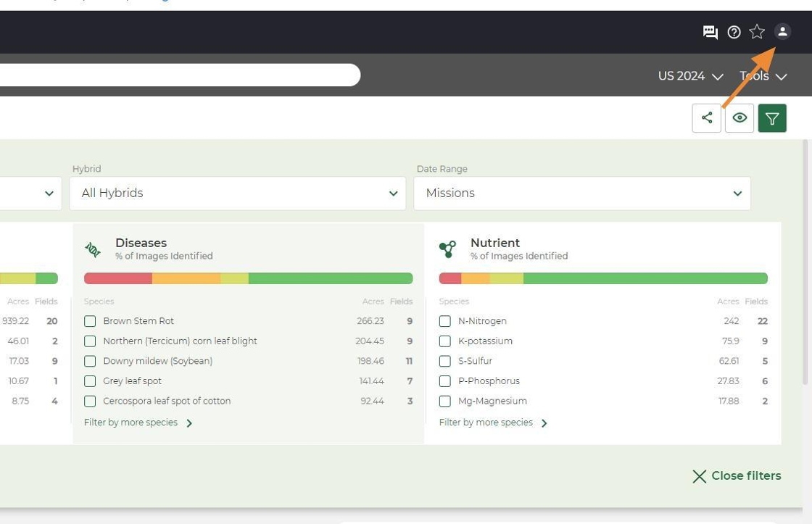Click S-Sulfur acres value 62.61
Image resolution: width=812 pixels, height=524 pixels.
[x=729, y=361]
